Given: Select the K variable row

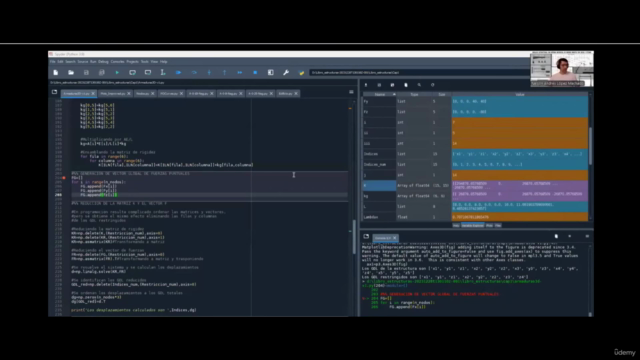Looking at the screenshot, I should click(476, 186).
